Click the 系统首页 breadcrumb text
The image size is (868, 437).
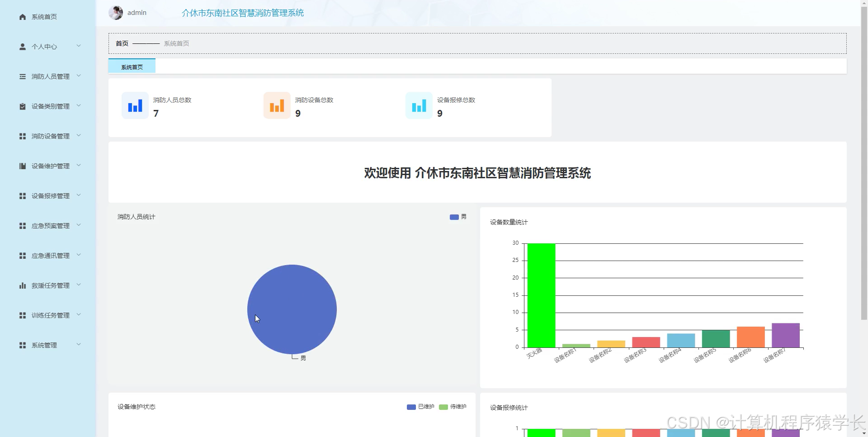pos(176,43)
